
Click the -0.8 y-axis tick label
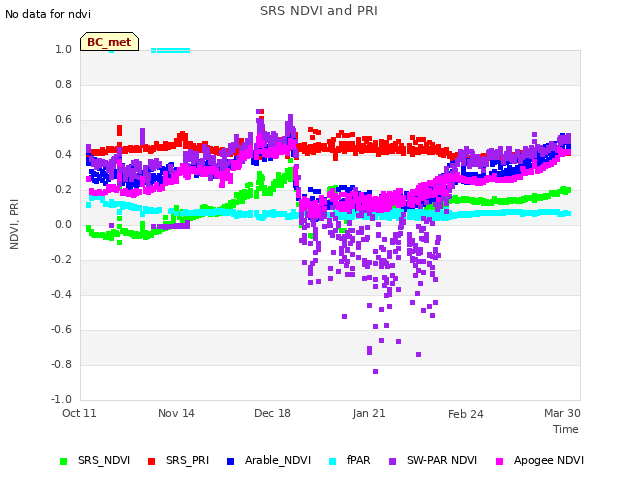tap(61, 364)
